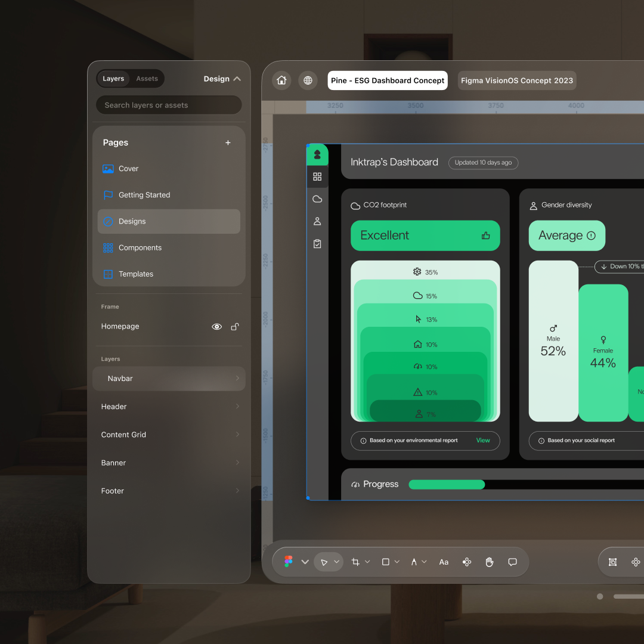Open Pen tool options dropdown
The height and width of the screenshot is (644, 644).
point(425,562)
